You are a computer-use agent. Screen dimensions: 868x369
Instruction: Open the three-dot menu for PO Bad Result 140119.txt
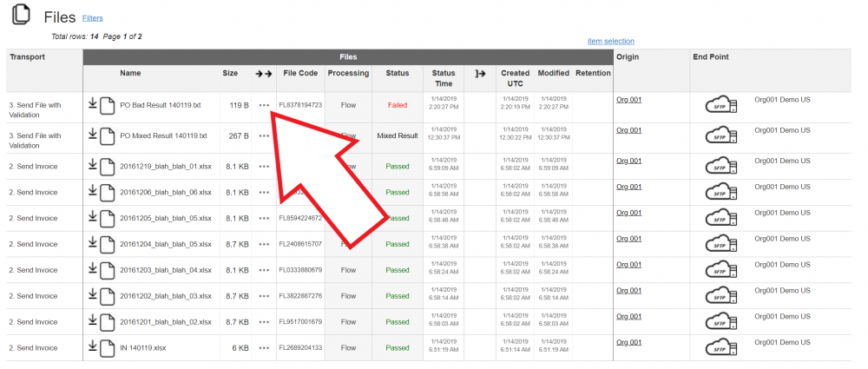[264, 105]
